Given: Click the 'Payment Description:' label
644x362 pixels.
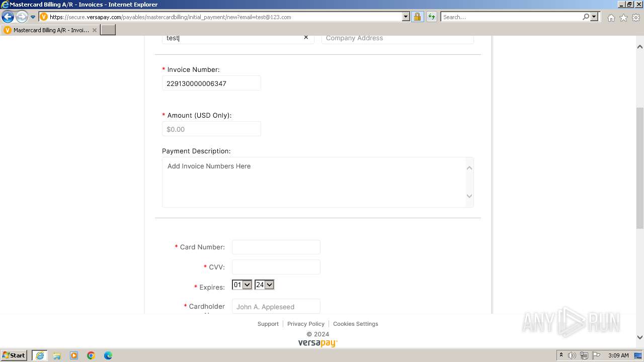Looking at the screenshot, I should (196, 151).
